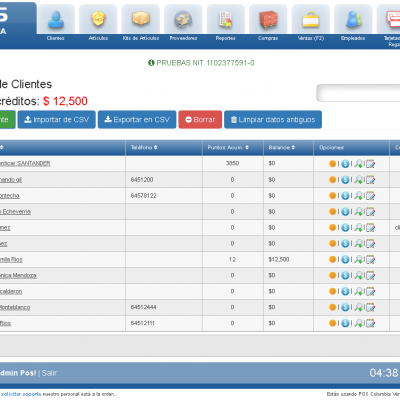Viewport: 400px width, 400px height.
Task: Open the Compras module icon
Action: [x=268, y=19]
